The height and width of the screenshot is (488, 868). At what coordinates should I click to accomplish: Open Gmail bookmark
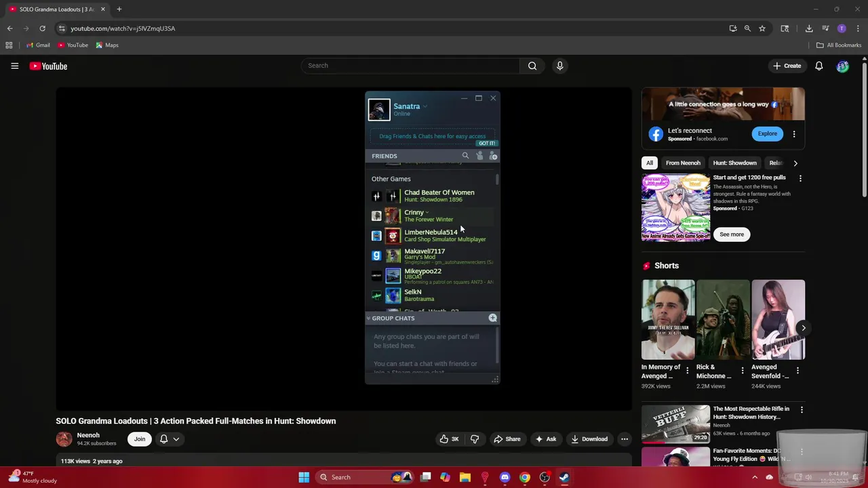38,45
